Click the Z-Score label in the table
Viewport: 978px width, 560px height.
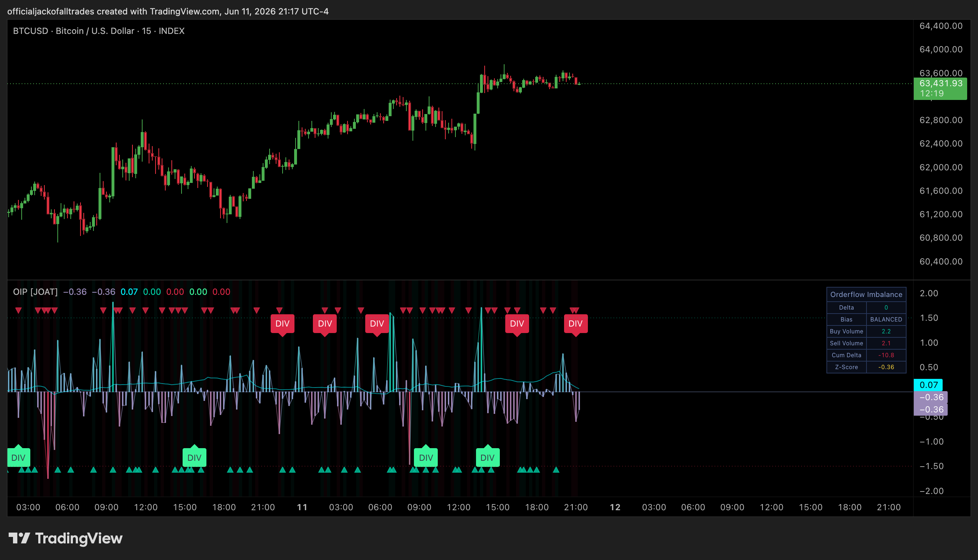pos(847,367)
